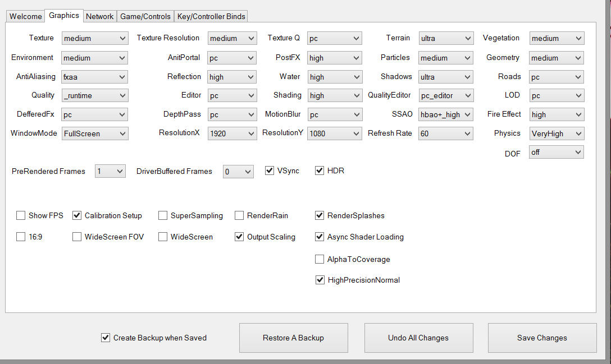This screenshot has width=611, height=364.
Task: Toggle the Create Backup when Saved checkbox
Action: point(105,338)
